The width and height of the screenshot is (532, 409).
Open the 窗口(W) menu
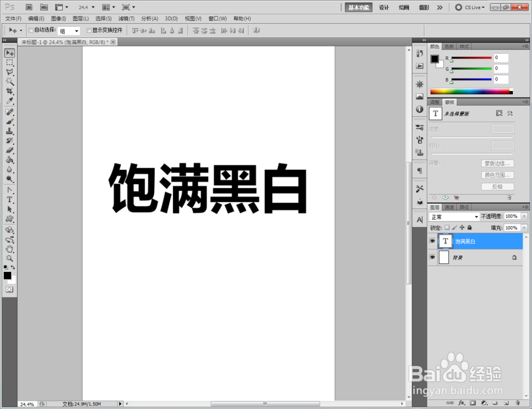[218, 19]
